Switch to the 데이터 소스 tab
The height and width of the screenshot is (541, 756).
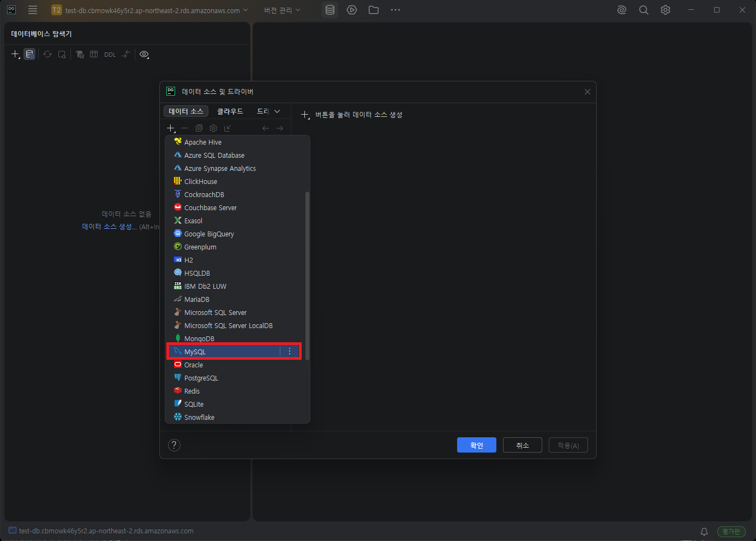[186, 111]
